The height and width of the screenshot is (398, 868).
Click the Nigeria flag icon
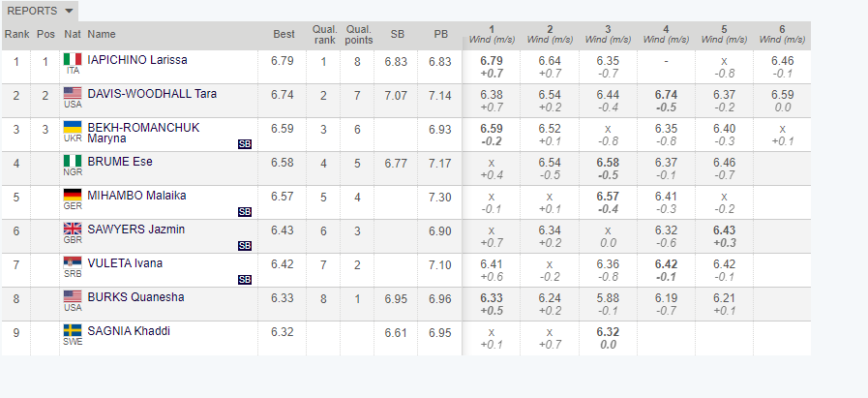73,161
